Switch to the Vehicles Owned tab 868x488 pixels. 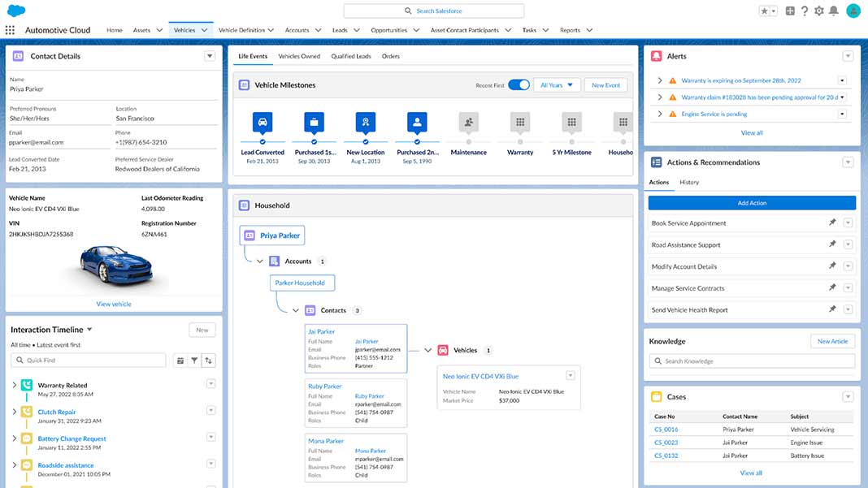[x=299, y=57]
